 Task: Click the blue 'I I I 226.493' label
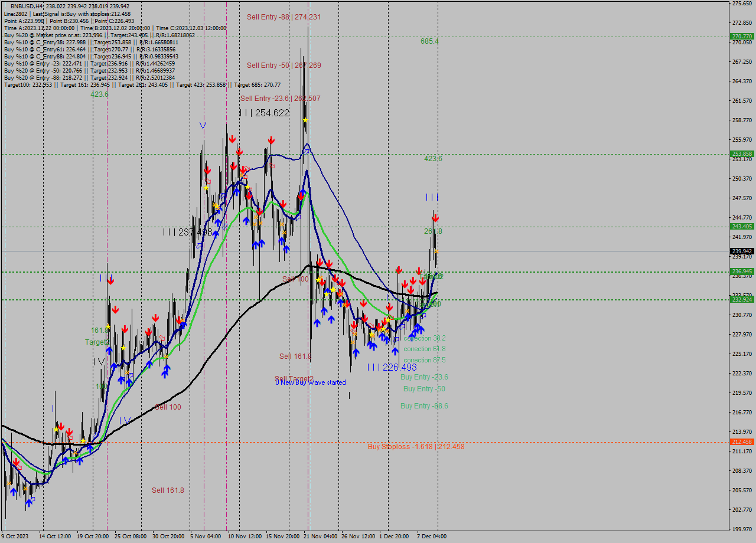(x=392, y=367)
